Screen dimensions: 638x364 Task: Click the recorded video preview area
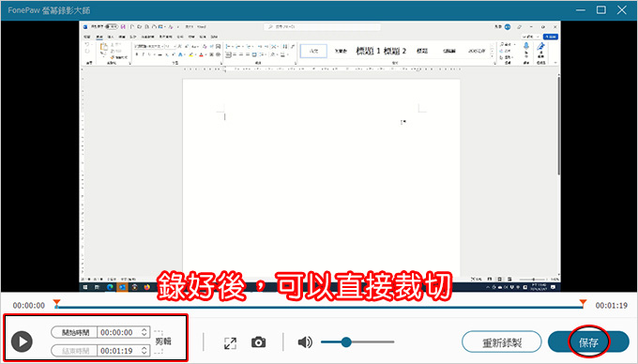coord(319,156)
